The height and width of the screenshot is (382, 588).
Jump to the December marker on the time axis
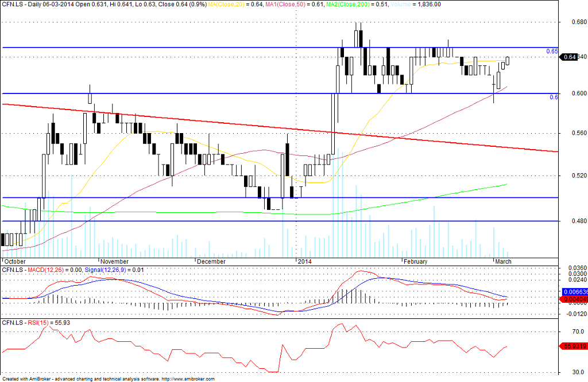(211, 262)
